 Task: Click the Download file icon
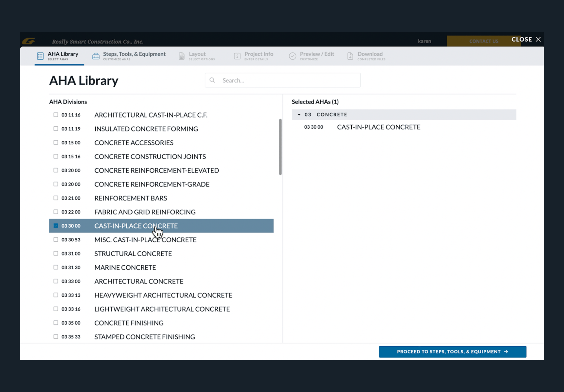click(x=350, y=56)
